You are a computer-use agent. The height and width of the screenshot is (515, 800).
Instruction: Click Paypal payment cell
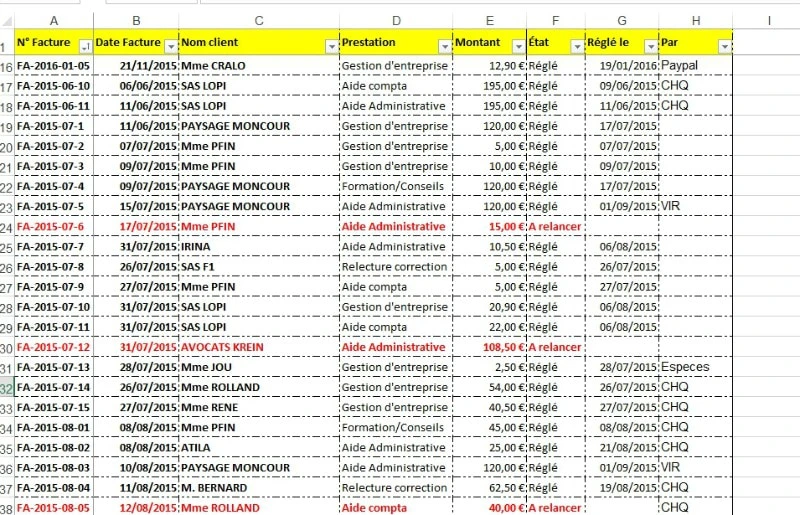pyautogui.click(x=695, y=66)
